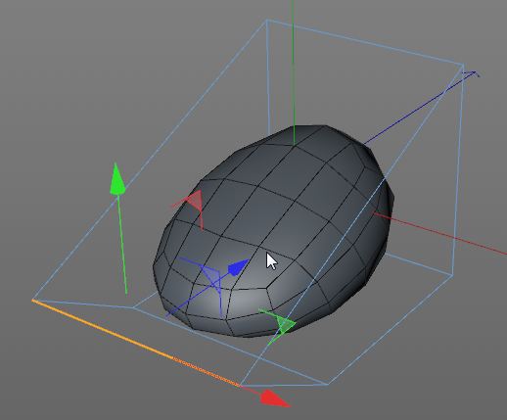Select the dark egg-shaped mesh object
This screenshot has width=507, height=420.
coord(273,231)
